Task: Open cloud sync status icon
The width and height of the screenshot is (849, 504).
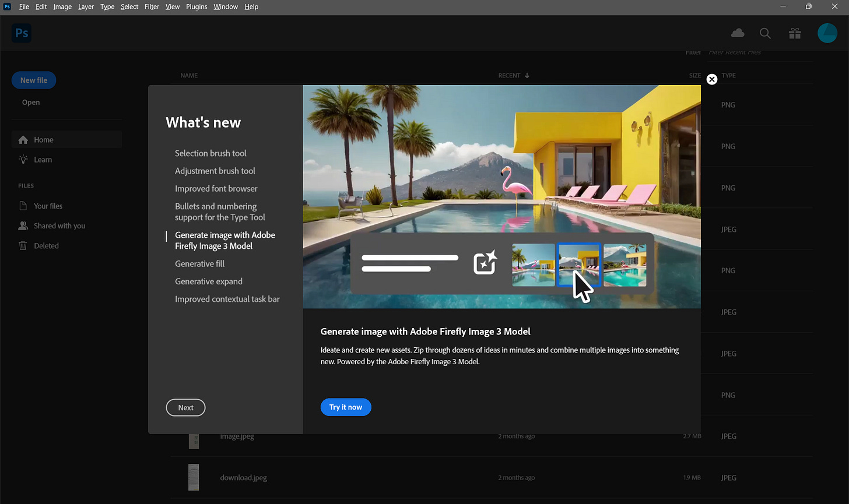Action: (738, 33)
